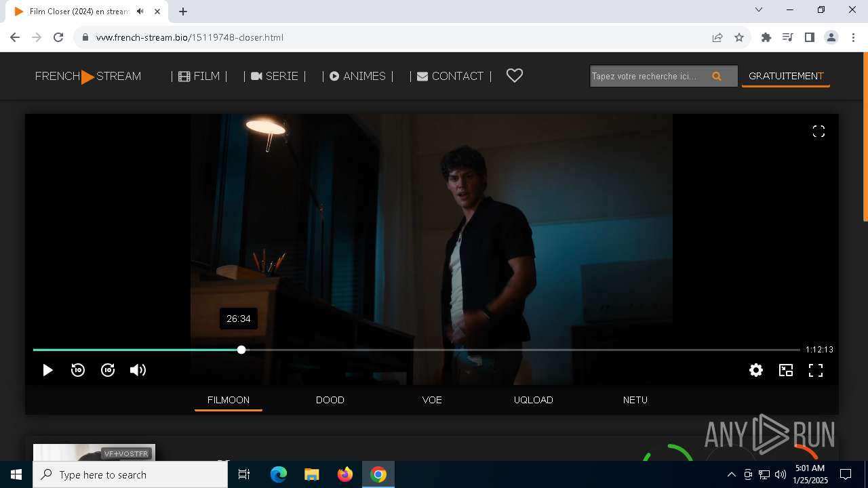The image size is (868, 488).
Task: Click the video progress bar handle
Action: (x=241, y=350)
